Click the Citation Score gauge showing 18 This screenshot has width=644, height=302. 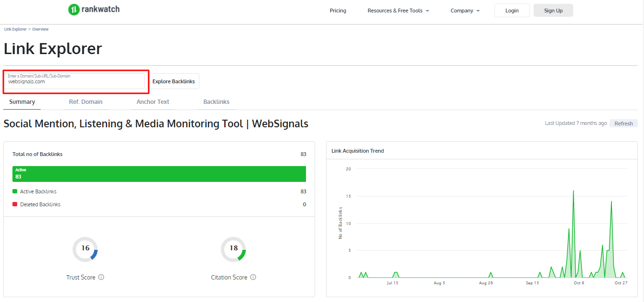click(x=233, y=249)
